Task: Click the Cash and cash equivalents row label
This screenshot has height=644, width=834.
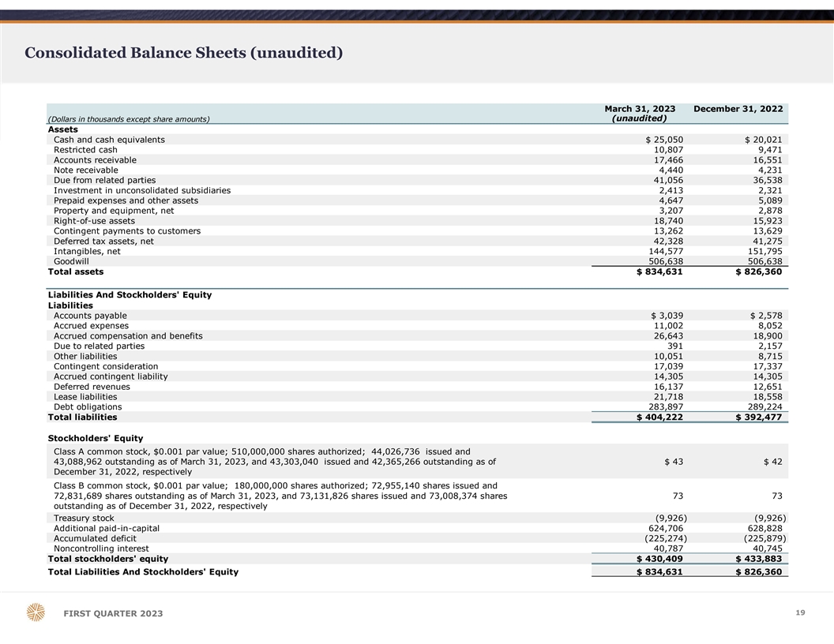Action: coord(109,140)
